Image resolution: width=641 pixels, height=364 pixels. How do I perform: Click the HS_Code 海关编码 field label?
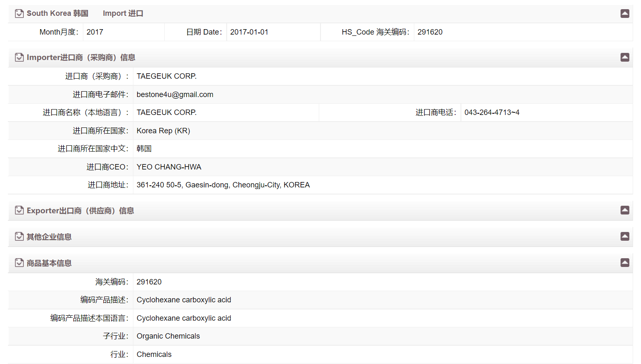(x=376, y=32)
